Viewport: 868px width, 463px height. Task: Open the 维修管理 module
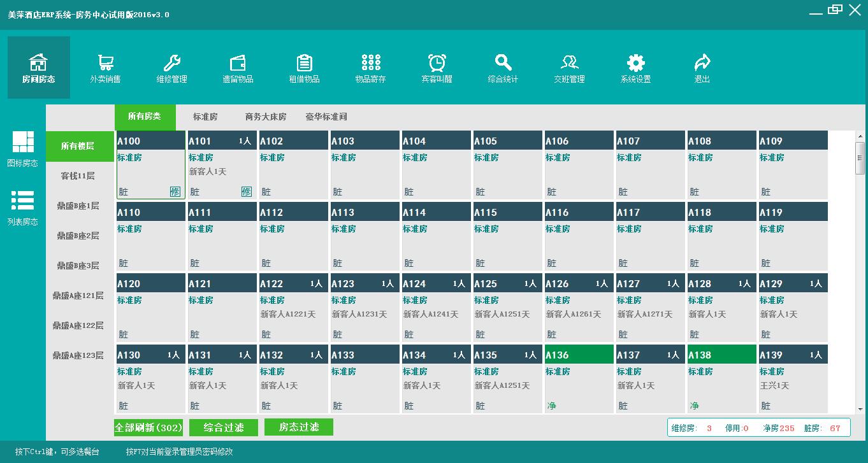point(172,67)
